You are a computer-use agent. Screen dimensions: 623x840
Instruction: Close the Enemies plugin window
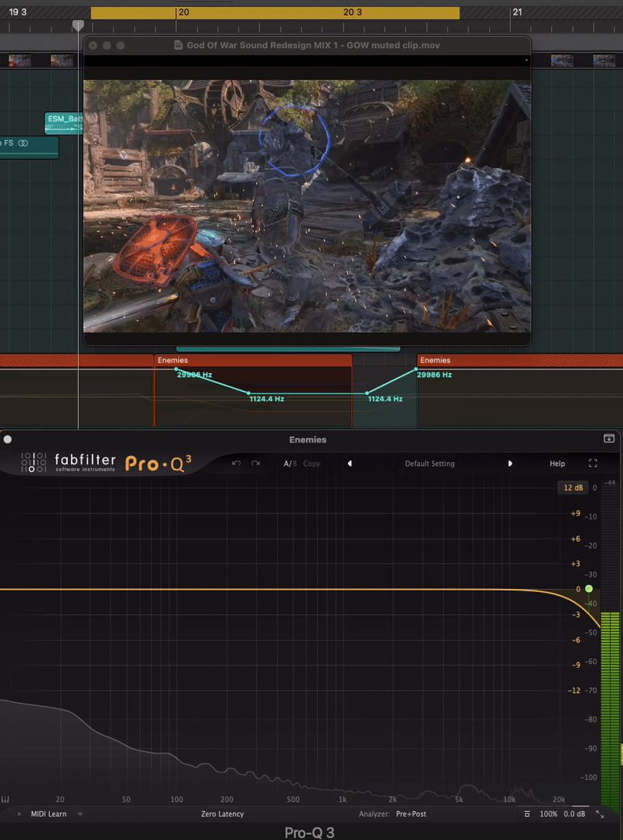(x=8, y=439)
